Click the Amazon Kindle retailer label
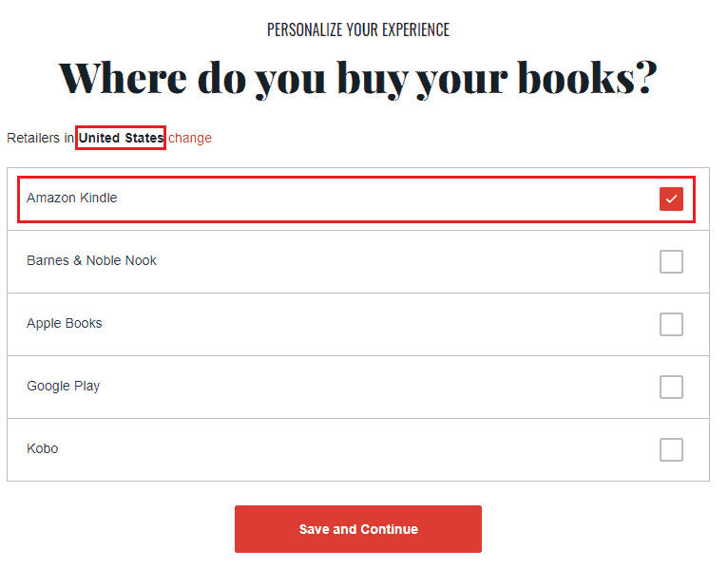Image resolution: width=728 pixels, height=569 pixels. [72, 198]
